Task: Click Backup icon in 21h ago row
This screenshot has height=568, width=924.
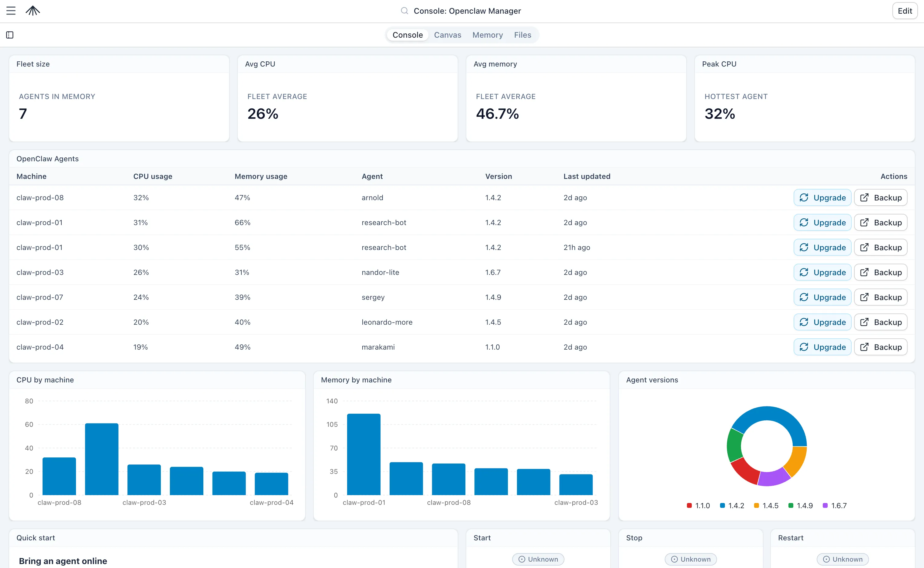Action: 864,247
